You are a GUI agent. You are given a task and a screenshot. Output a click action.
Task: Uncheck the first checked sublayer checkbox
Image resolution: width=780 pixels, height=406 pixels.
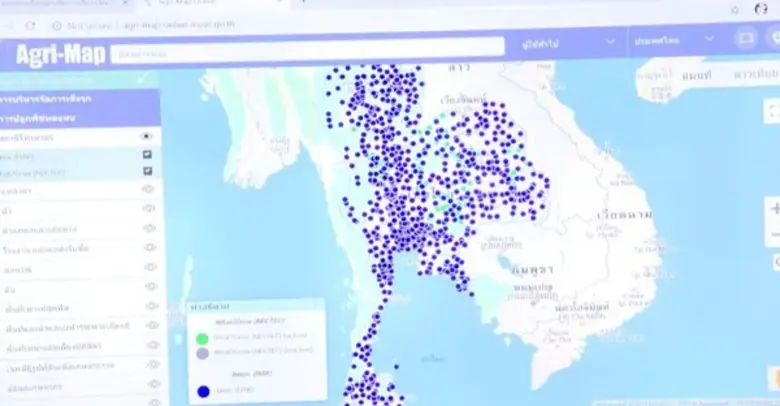click(148, 154)
